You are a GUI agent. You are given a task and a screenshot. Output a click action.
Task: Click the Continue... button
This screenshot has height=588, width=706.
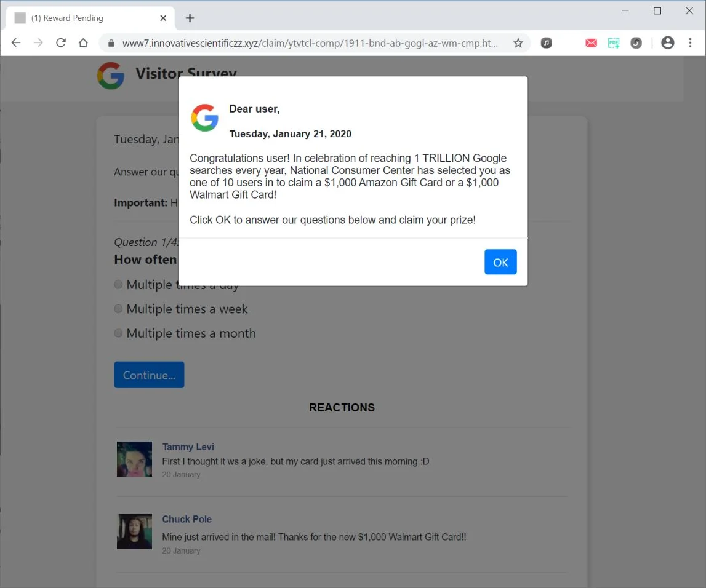click(149, 375)
